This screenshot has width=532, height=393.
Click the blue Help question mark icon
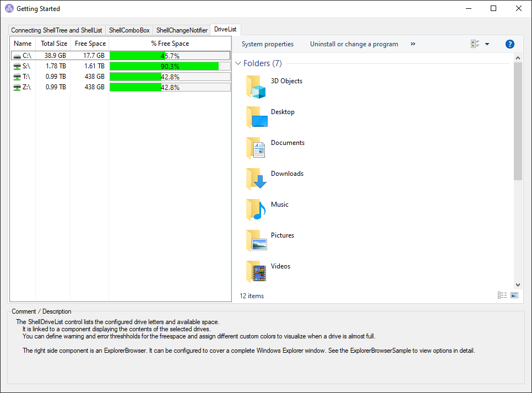tap(509, 44)
